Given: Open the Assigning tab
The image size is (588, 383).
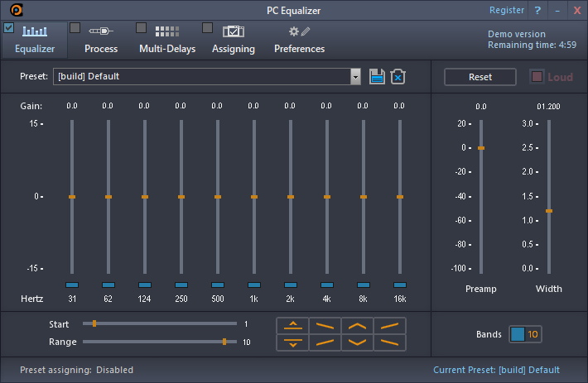Looking at the screenshot, I should pyautogui.click(x=234, y=40).
